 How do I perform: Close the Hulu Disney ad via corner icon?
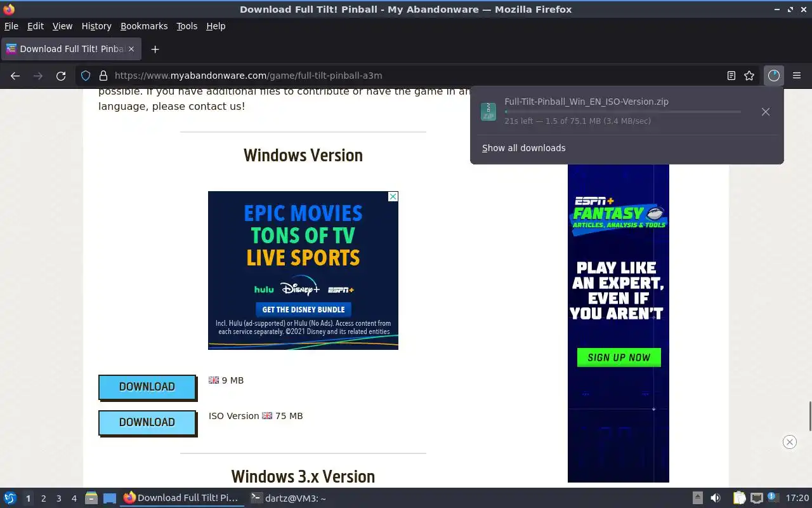coord(393,196)
